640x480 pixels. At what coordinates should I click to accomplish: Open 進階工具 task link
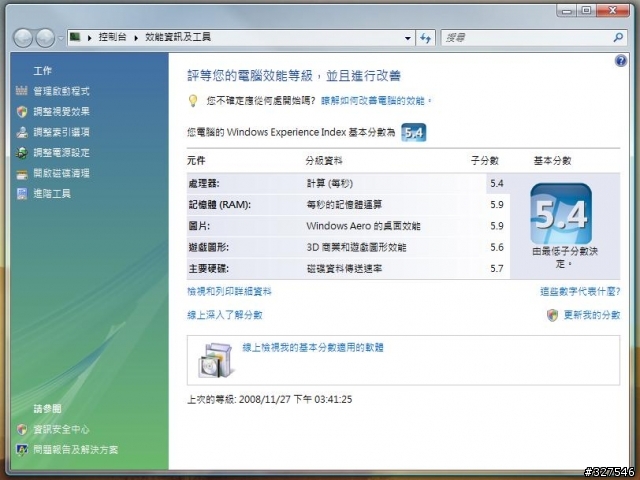[52, 193]
